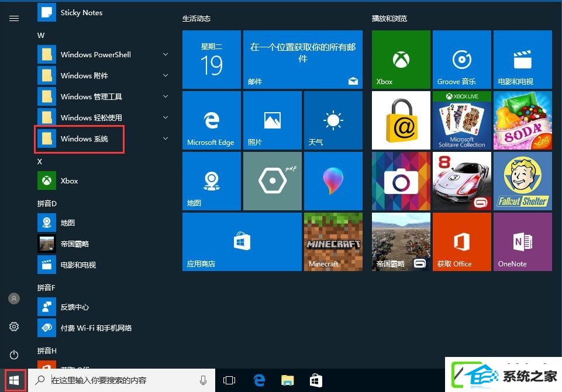Open the Candy Crush Soda tile
Image resolution: width=562 pixels, height=392 pixels.
pyautogui.click(x=523, y=120)
